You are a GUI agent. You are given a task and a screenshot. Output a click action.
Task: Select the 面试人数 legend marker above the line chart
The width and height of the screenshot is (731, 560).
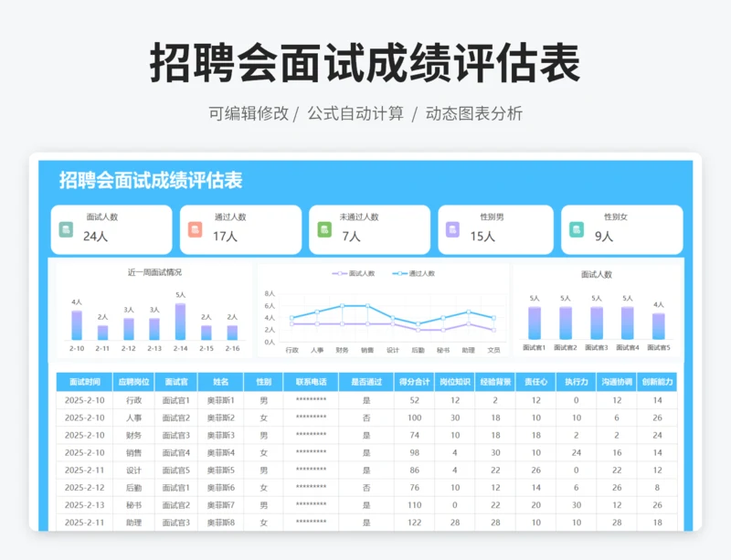tap(341, 273)
